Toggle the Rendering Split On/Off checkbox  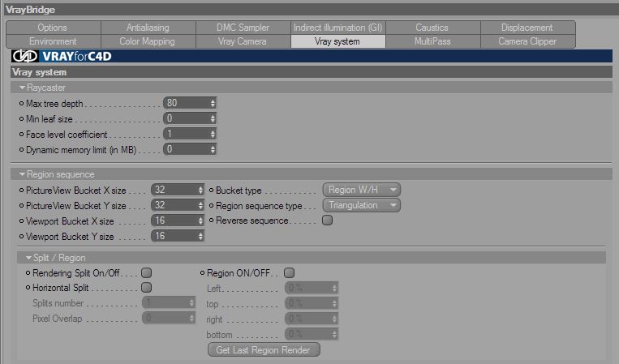pos(147,272)
